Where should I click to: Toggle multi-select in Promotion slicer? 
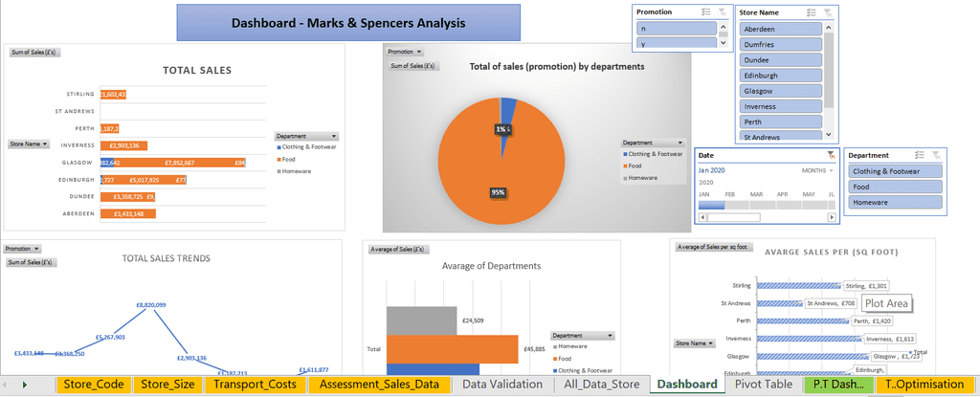click(x=706, y=11)
